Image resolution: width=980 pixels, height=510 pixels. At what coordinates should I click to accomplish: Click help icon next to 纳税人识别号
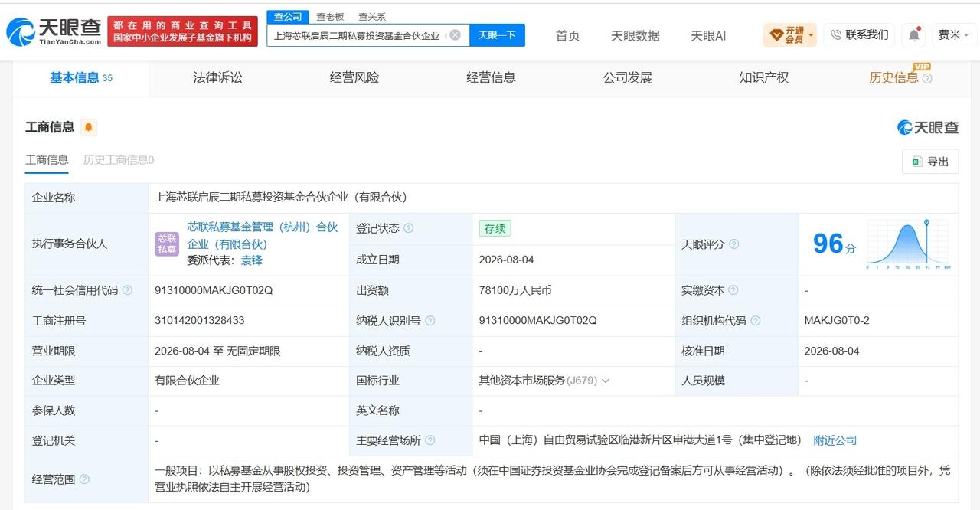(430, 321)
